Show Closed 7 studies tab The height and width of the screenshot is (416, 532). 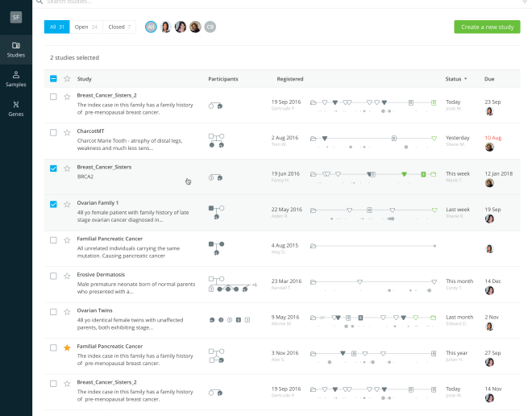click(119, 27)
